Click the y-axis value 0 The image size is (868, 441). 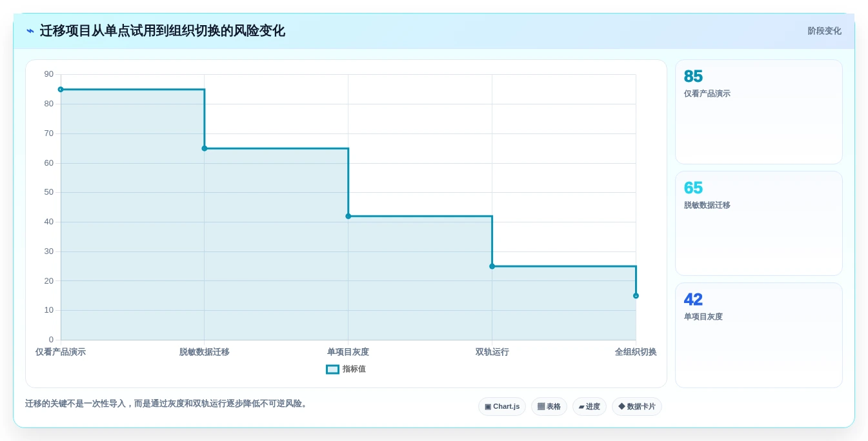[x=51, y=340]
